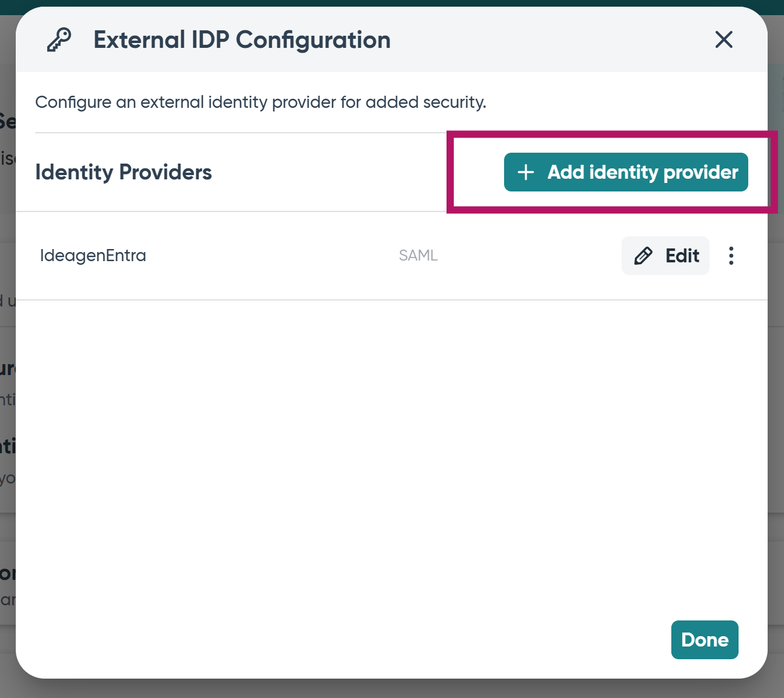Viewport: 784px width, 698px height.
Task: Click the Add identity provider button
Action: coord(626,172)
